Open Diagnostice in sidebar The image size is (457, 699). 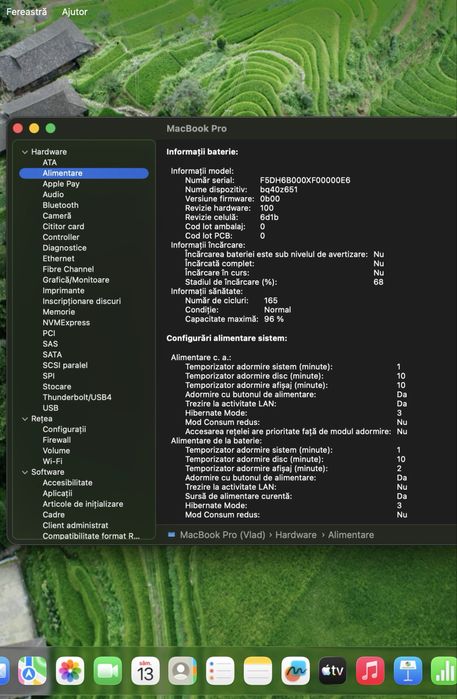click(65, 248)
